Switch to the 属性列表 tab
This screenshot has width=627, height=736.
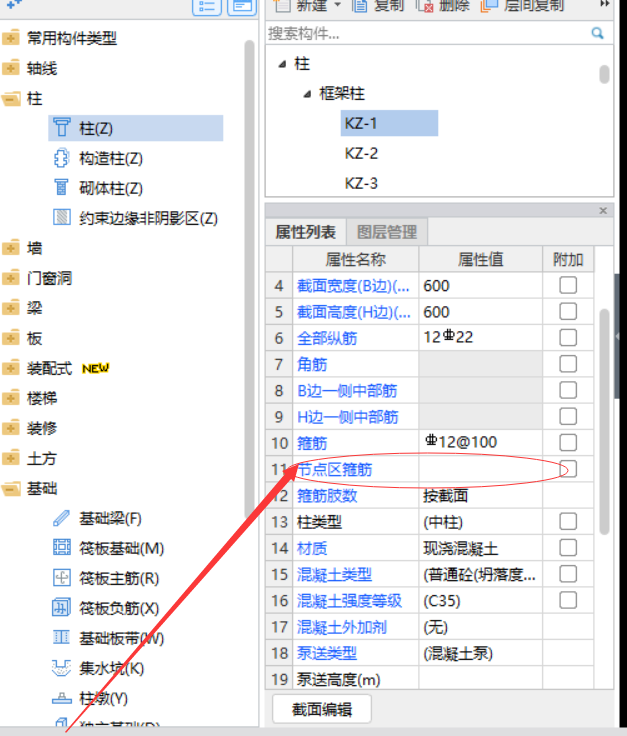(x=306, y=232)
